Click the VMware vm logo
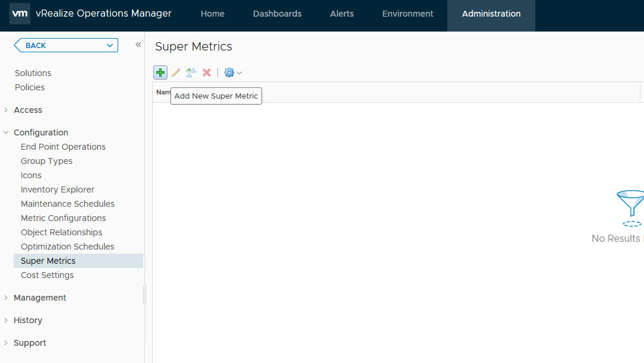644x363 pixels. 20,14
